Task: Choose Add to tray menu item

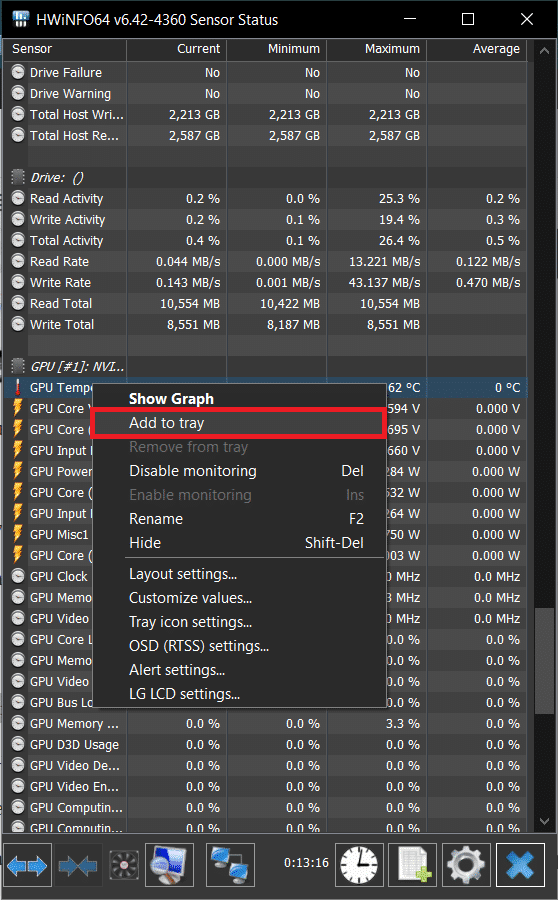Action: coord(238,423)
